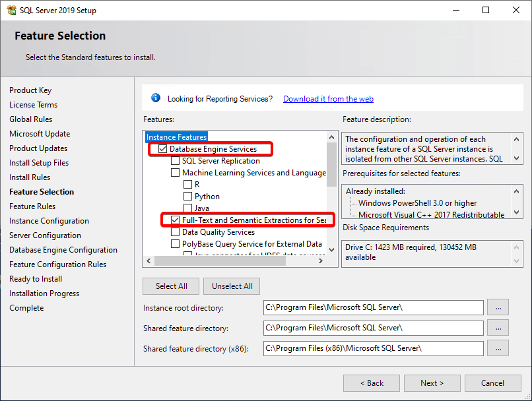Click Windows PowerShell 3.0 or higher prerequisite
The height and width of the screenshot is (401, 532).
click(x=417, y=203)
